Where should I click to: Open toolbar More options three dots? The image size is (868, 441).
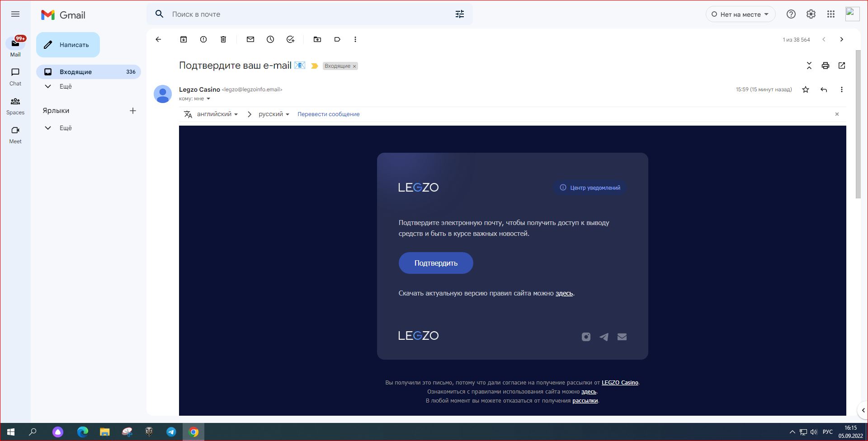point(355,39)
